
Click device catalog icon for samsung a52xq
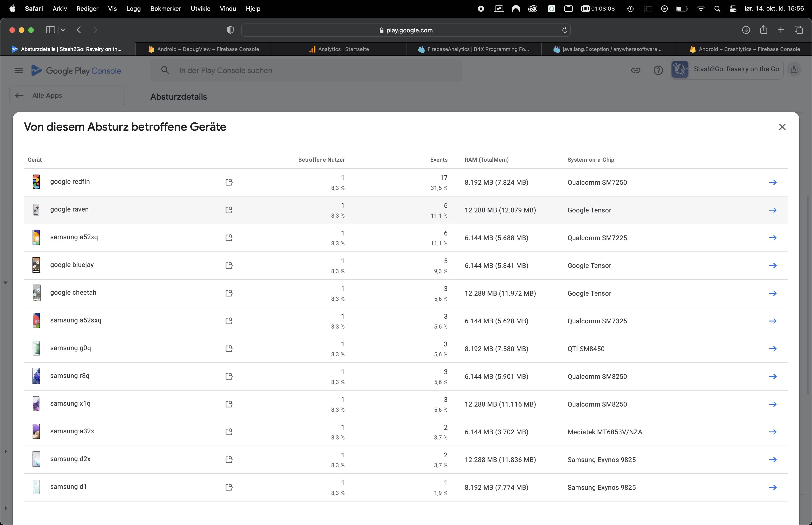tap(229, 238)
